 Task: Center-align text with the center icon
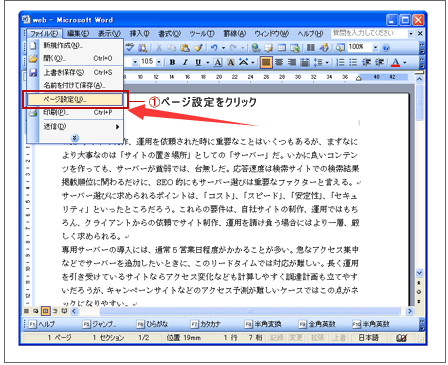279,62
